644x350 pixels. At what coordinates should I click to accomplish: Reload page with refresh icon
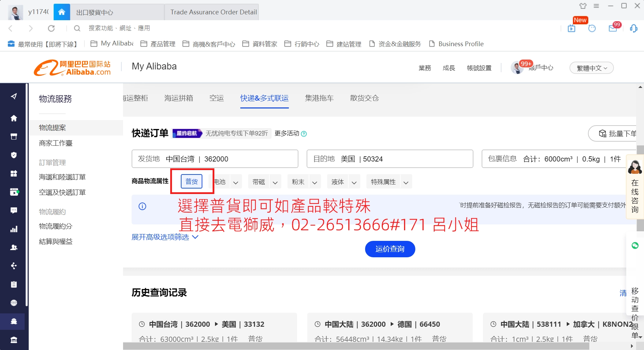click(51, 28)
